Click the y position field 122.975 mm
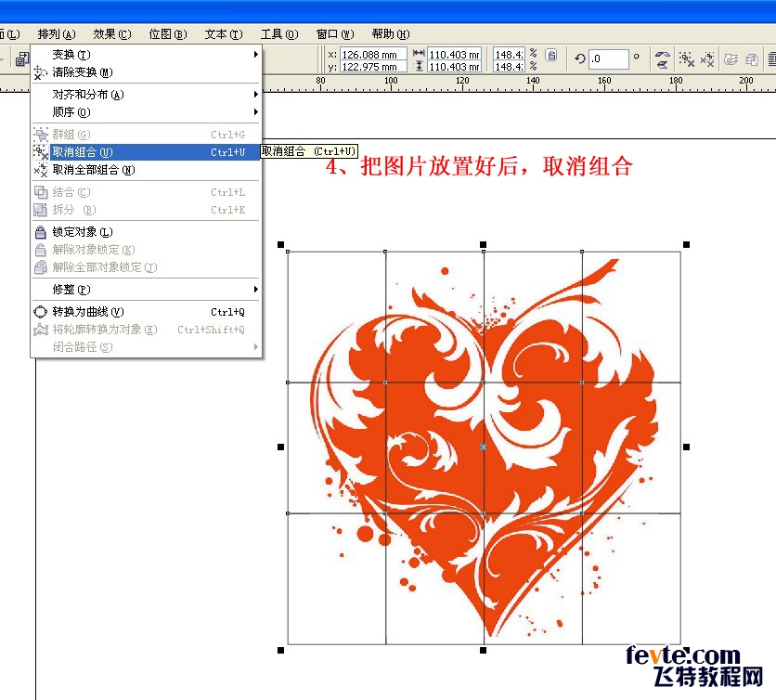 pos(373,66)
